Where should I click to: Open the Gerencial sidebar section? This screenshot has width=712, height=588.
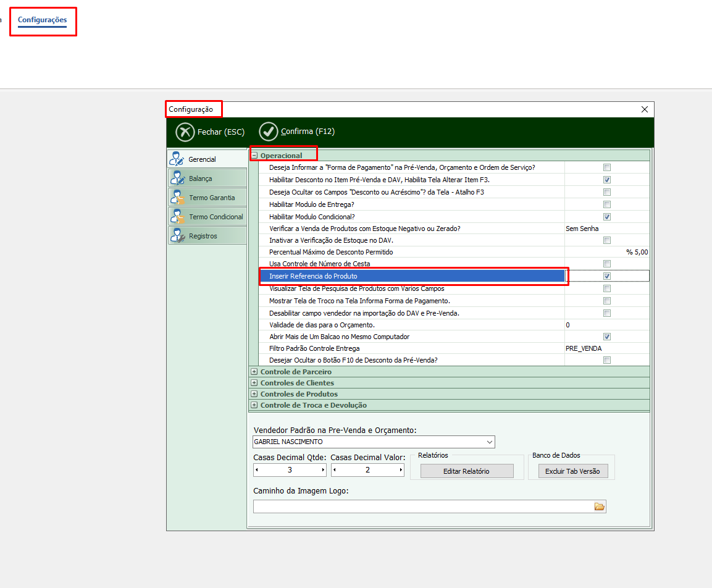coord(207,159)
